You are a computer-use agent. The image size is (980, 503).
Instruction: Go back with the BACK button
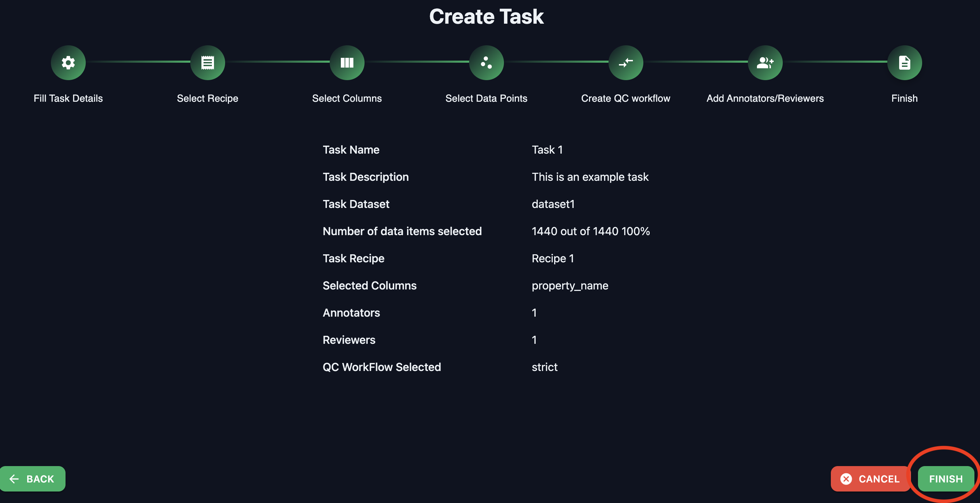point(33,479)
